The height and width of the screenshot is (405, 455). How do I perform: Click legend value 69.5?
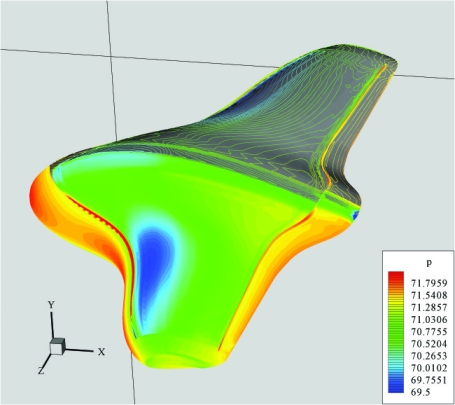click(421, 392)
